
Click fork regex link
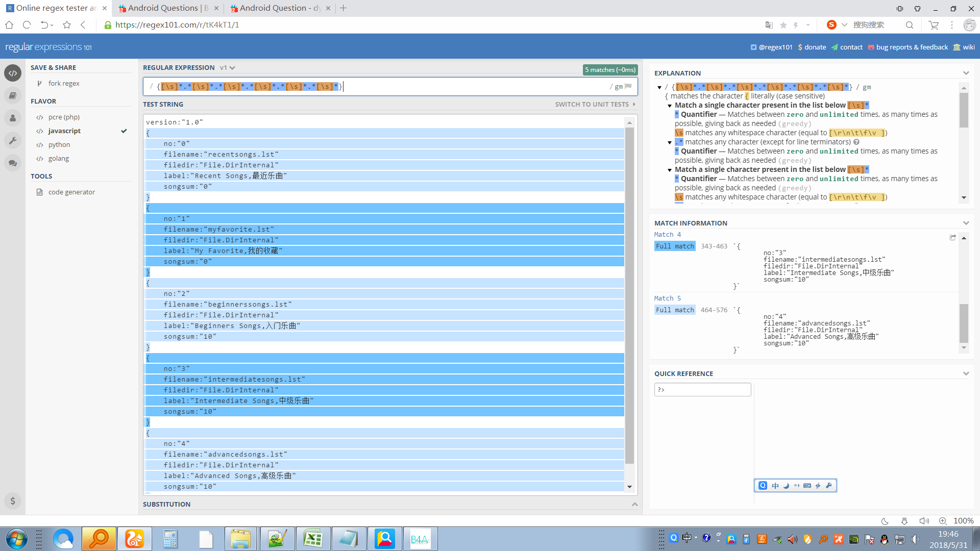click(64, 83)
